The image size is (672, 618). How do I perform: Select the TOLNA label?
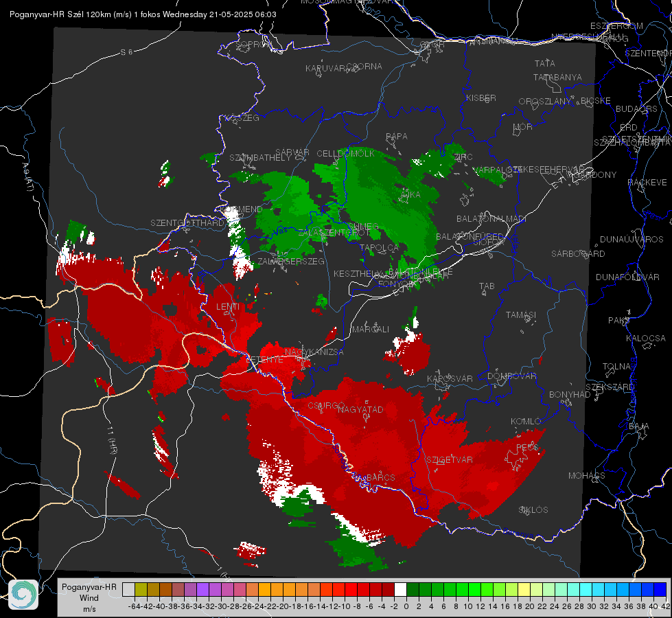pos(616,366)
